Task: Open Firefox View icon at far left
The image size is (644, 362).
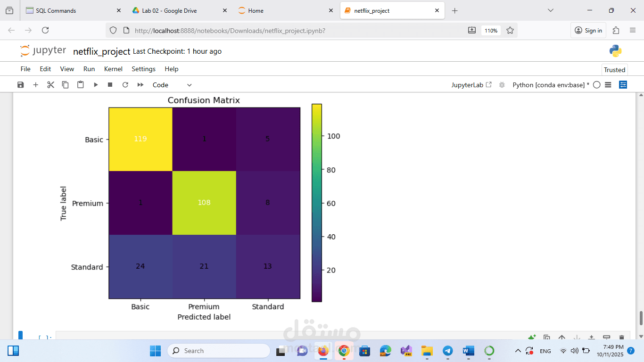Action: pos(9,10)
